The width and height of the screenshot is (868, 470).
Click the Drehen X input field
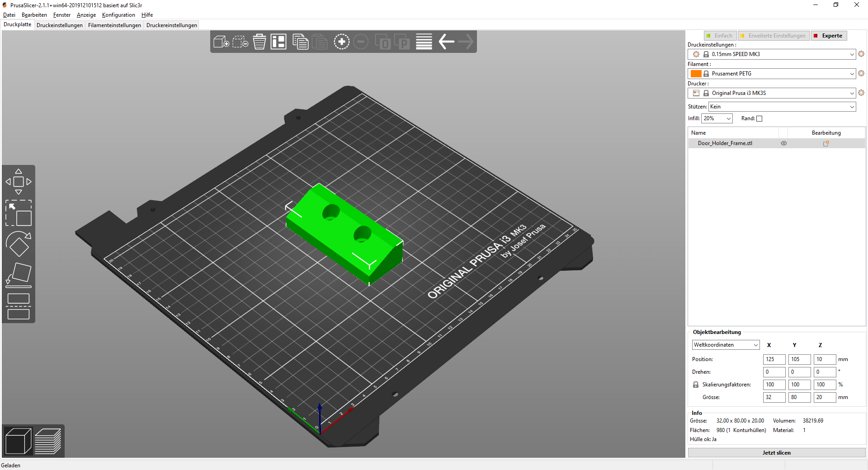coord(774,372)
